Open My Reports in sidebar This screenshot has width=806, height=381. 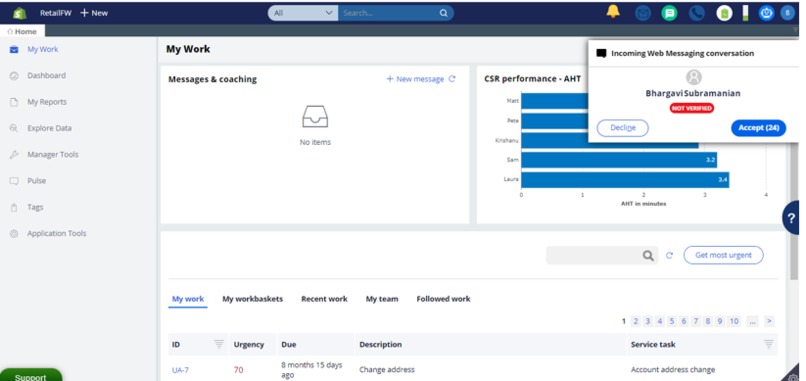point(47,102)
